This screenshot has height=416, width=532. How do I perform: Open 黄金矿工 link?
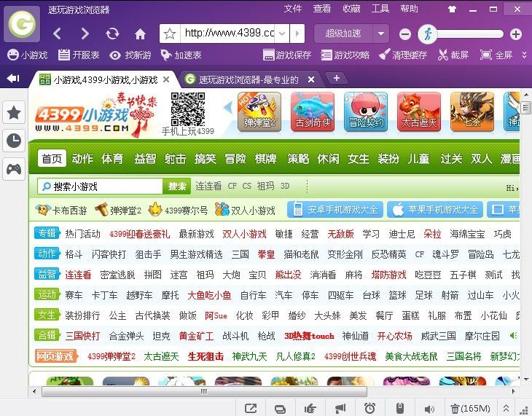196,336
